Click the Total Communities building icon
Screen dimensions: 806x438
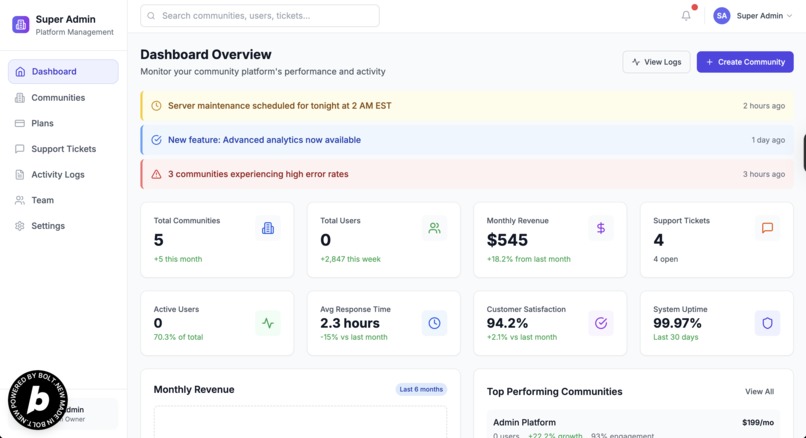click(268, 228)
